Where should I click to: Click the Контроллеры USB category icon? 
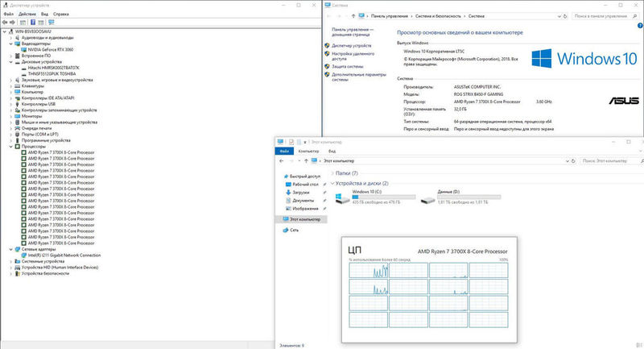17,104
